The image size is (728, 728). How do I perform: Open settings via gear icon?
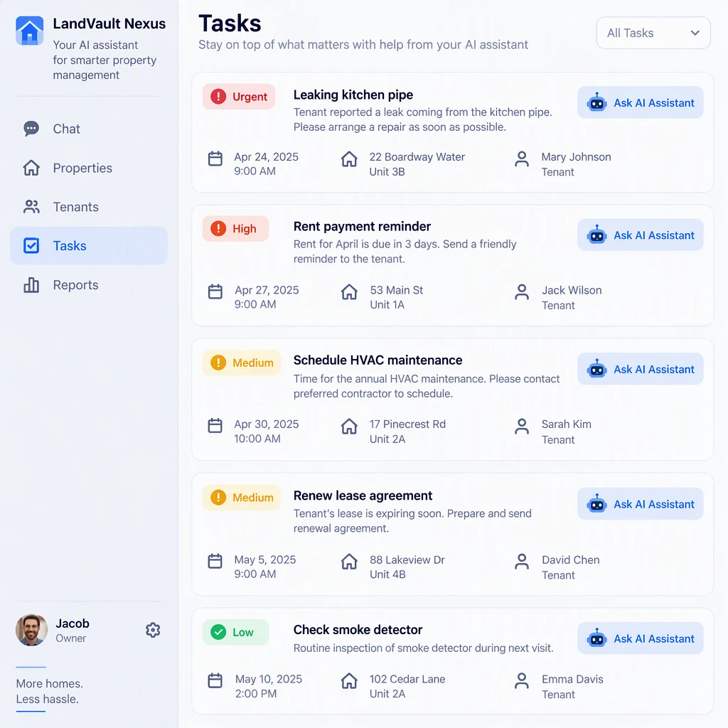(153, 630)
